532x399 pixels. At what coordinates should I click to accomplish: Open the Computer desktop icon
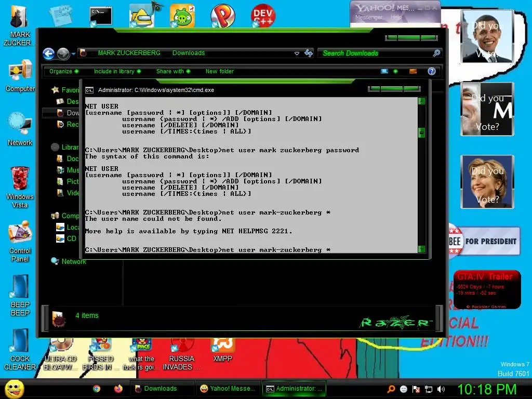point(20,76)
